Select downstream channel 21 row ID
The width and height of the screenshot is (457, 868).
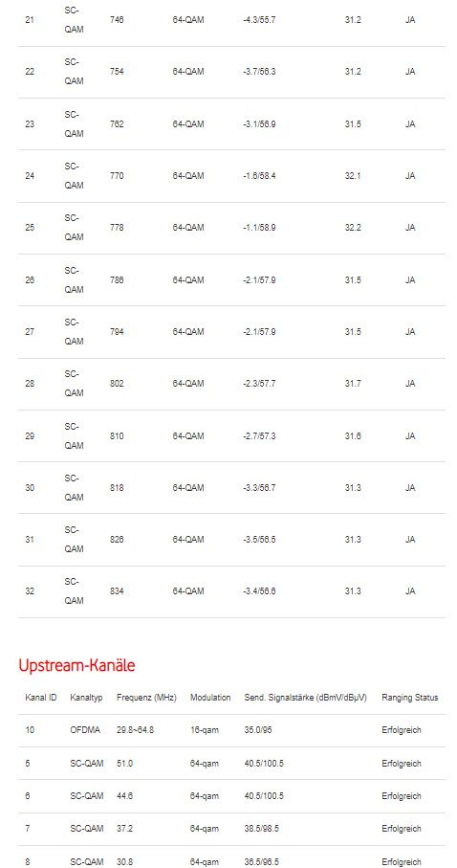tap(30, 20)
